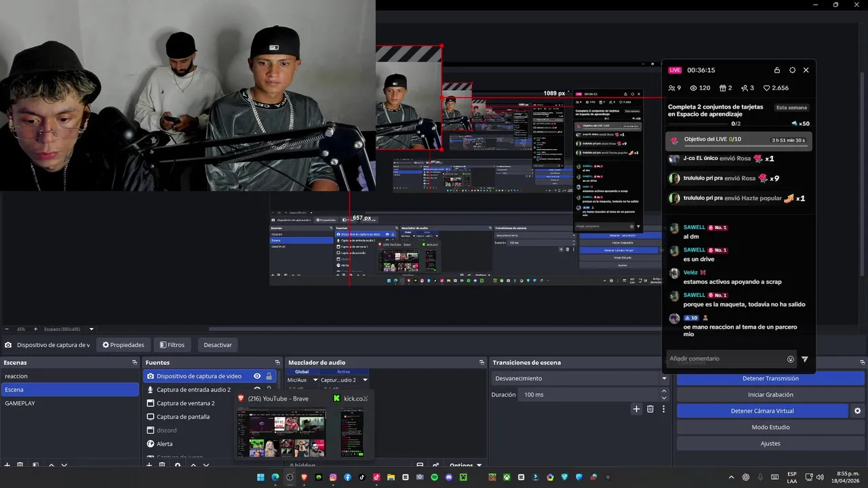Toggle lock on TikTok LIVE overlay
868x488 pixels.
click(777, 70)
